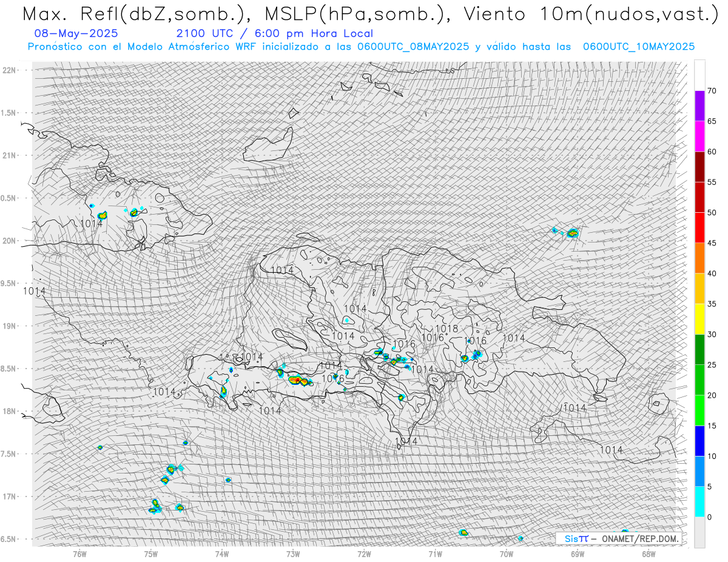728x562 pixels.
Task: Click the colorbar tick label '50'
Action: tap(712, 213)
